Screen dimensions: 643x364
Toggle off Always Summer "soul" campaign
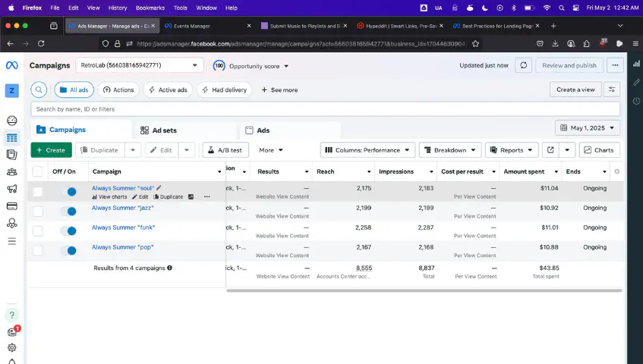point(68,192)
